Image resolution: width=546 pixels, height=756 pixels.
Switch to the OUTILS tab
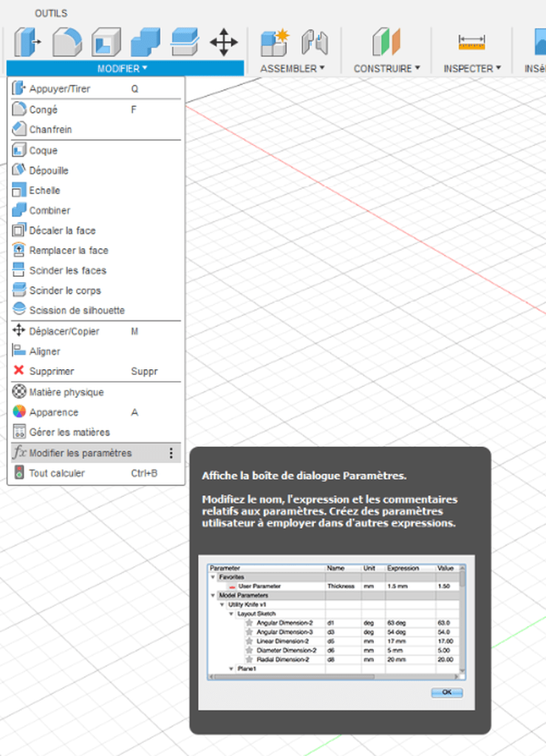51,13
